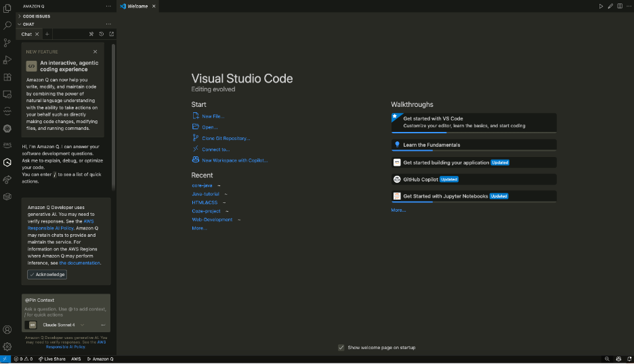The width and height of the screenshot is (634, 364).
Task: Open Chat section more actions ellipsis
Action: (108, 24)
